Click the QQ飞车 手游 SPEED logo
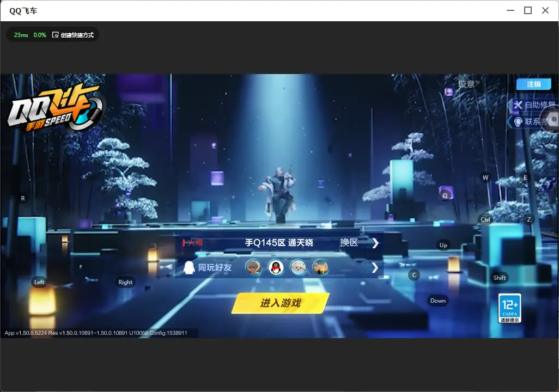 pos(55,107)
